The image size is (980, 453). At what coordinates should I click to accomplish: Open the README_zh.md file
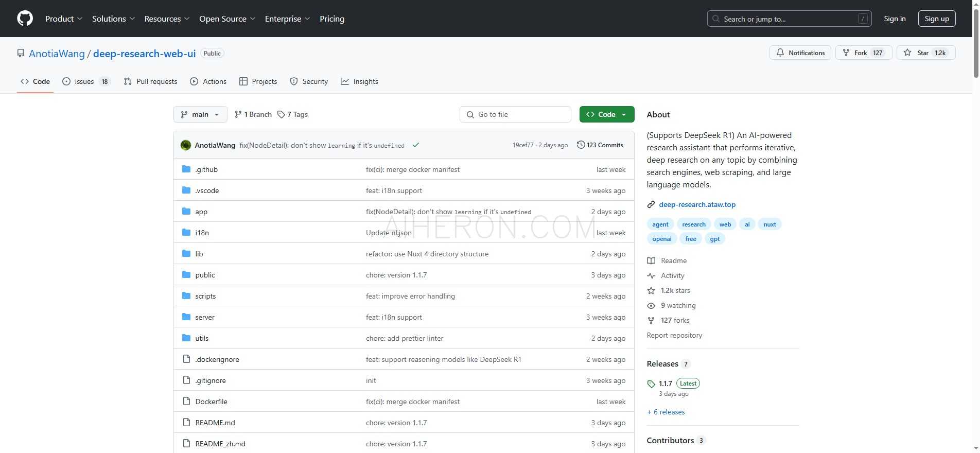pyautogui.click(x=220, y=444)
